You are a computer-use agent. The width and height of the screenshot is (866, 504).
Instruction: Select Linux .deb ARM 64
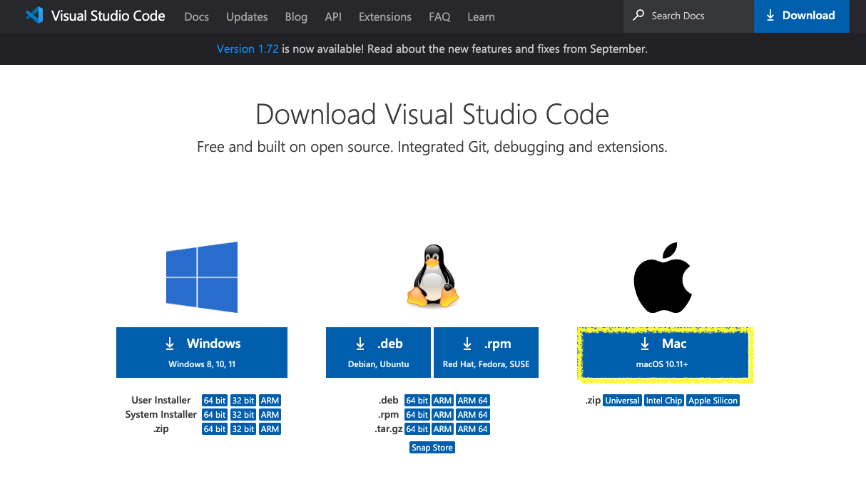coord(473,401)
